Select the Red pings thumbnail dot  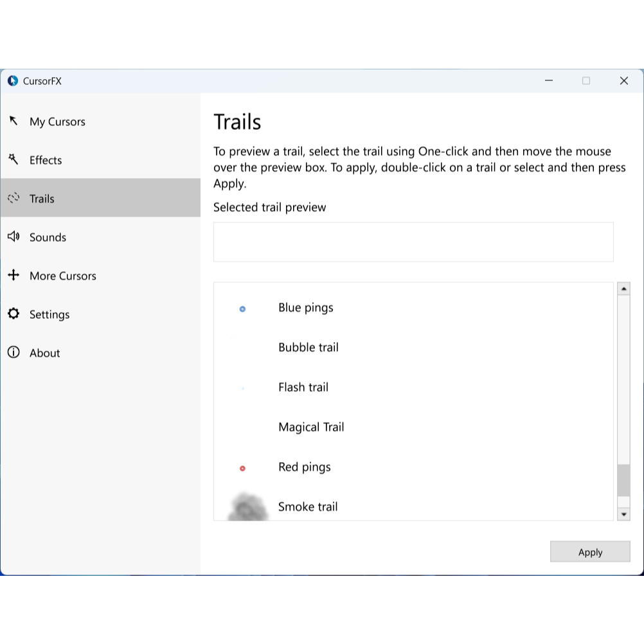242,469
